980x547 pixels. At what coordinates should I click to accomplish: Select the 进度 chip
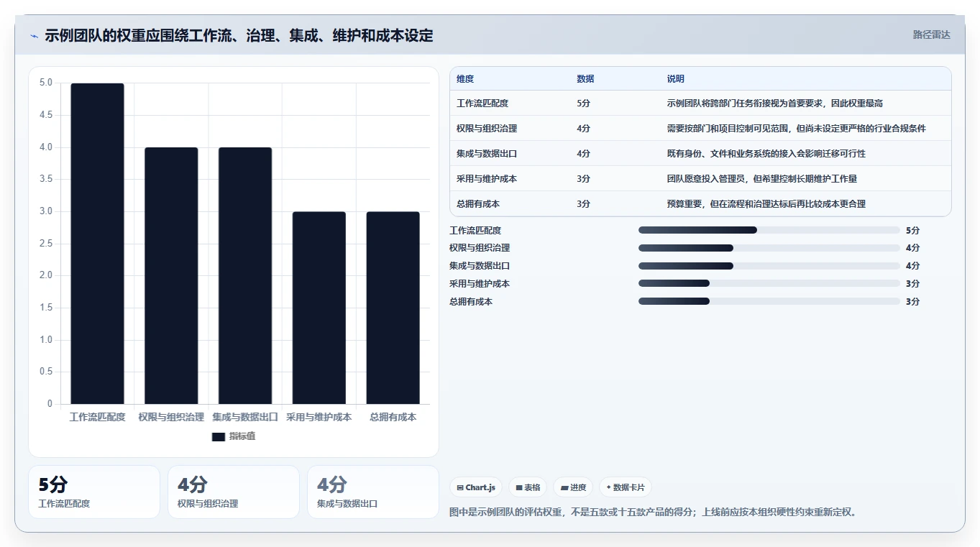click(x=573, y=487)
